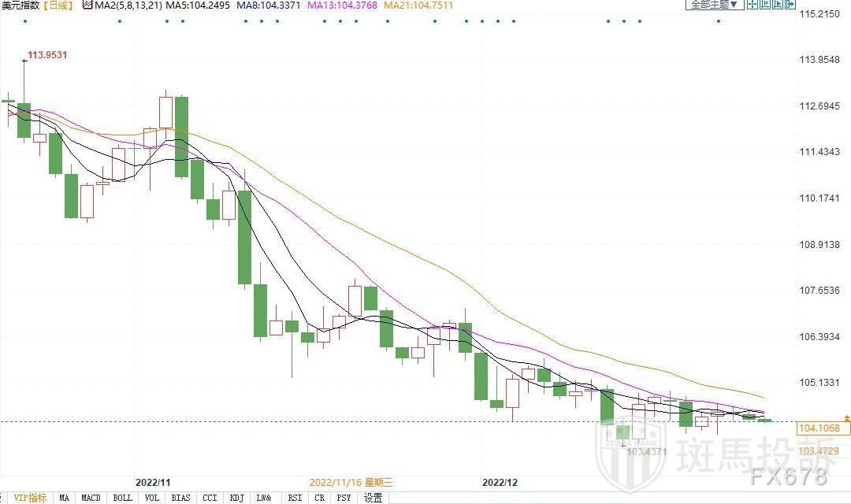Switch to the BOLL indicator tab
Viewport: 851px width, 504px height.
point(122,498)
